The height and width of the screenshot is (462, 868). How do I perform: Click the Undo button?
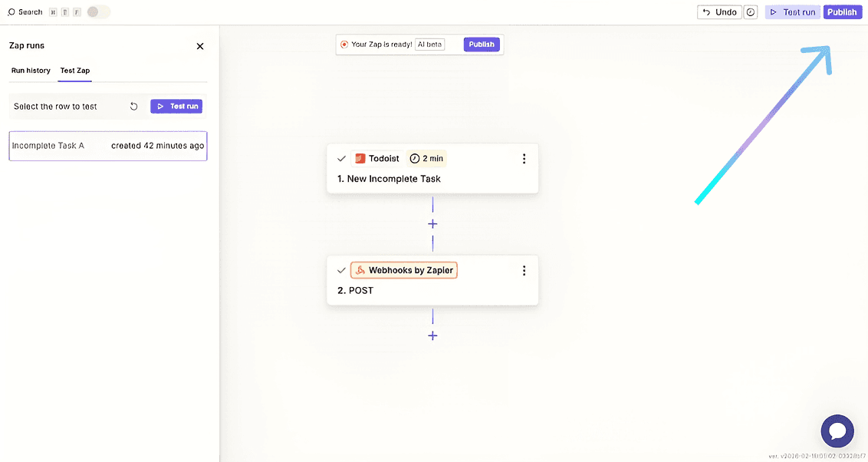click(x=720, y=12)
